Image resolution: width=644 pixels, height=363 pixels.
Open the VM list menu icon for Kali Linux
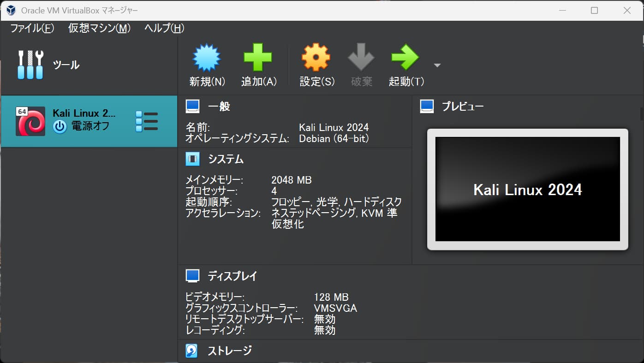147,122
